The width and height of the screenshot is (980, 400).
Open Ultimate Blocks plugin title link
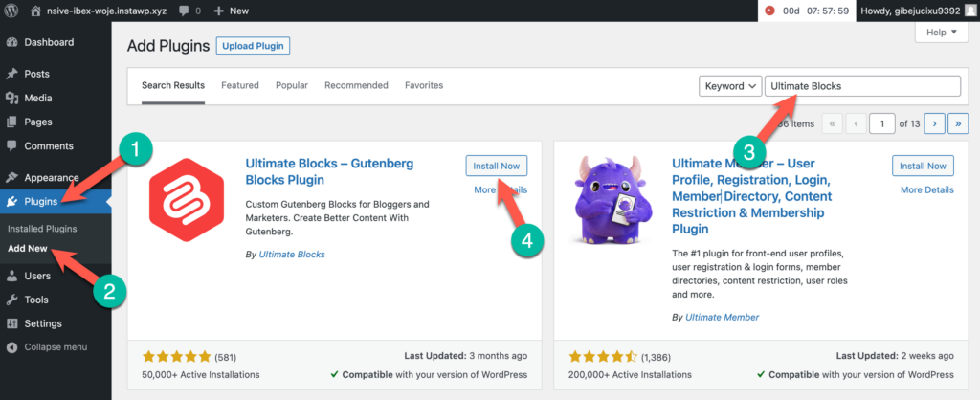pos(329,172)
